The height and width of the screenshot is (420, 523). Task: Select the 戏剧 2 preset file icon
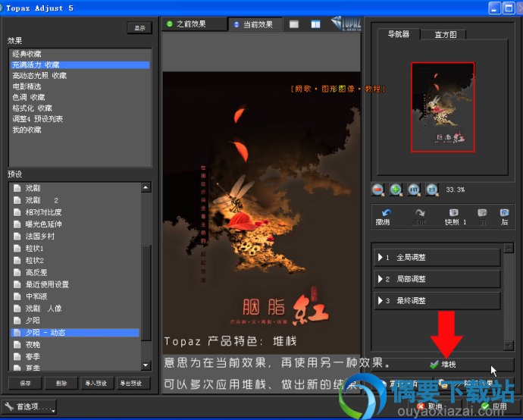point(17,200)
